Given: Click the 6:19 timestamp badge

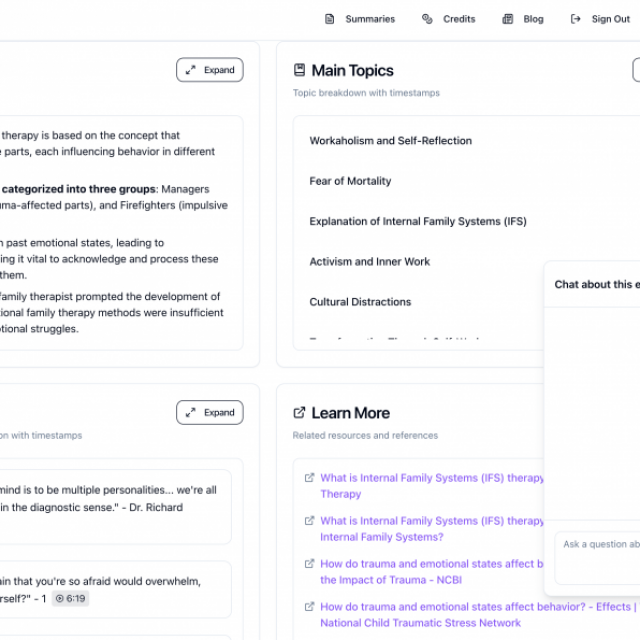Looking at the screenshot, I should 71,598.
